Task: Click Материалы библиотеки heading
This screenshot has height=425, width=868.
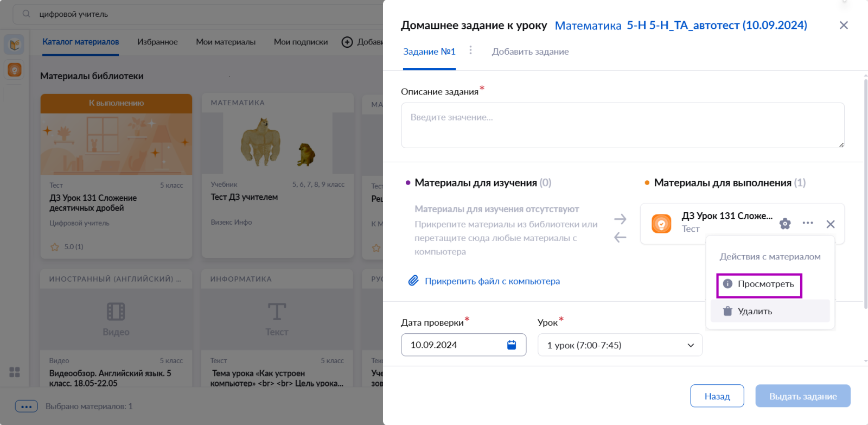Action: [92, 76]
